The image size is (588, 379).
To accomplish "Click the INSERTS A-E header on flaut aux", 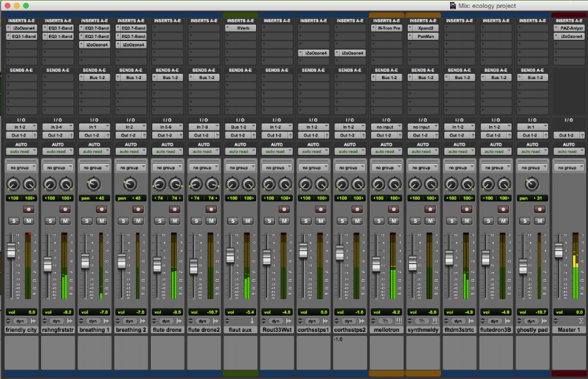I will [240, 21].
